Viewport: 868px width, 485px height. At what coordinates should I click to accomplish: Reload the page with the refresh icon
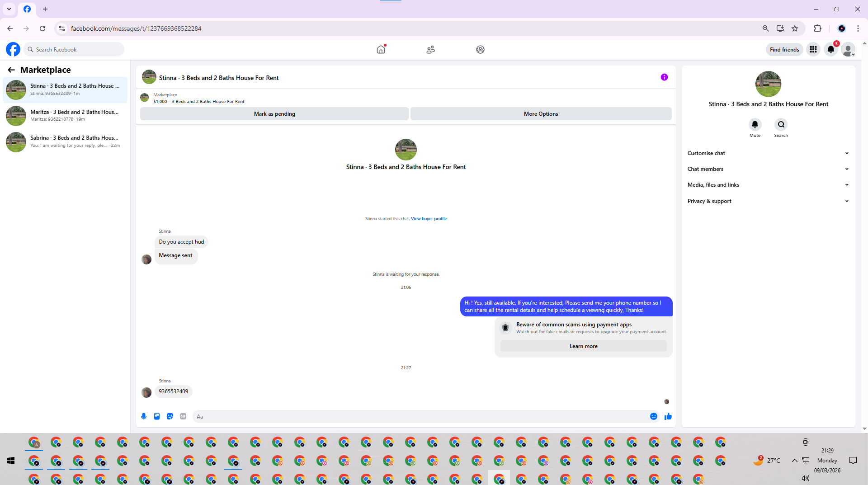click(x=42, y=28)
